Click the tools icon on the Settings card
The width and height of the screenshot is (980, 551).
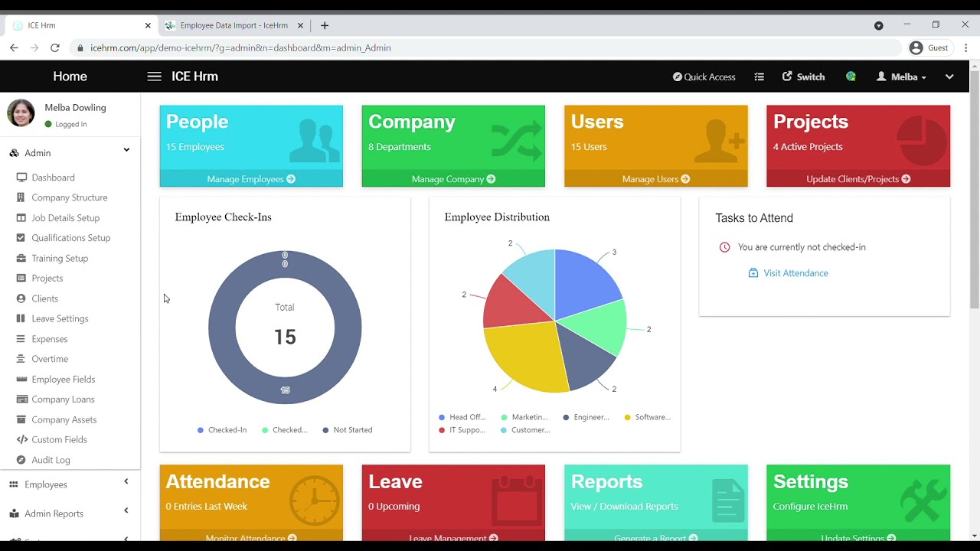click(923, 500)
